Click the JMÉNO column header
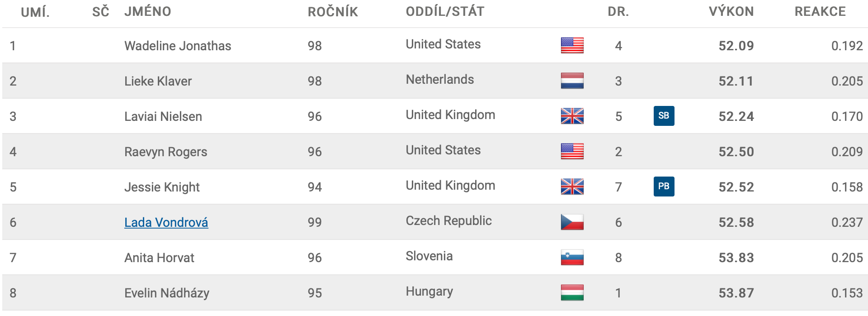The width and height of the screenshot is (868, 316). click(x=148, y=12)
